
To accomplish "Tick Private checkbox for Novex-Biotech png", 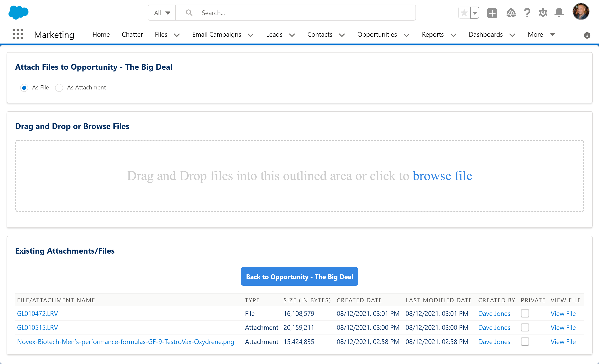I will click(525, 341).
